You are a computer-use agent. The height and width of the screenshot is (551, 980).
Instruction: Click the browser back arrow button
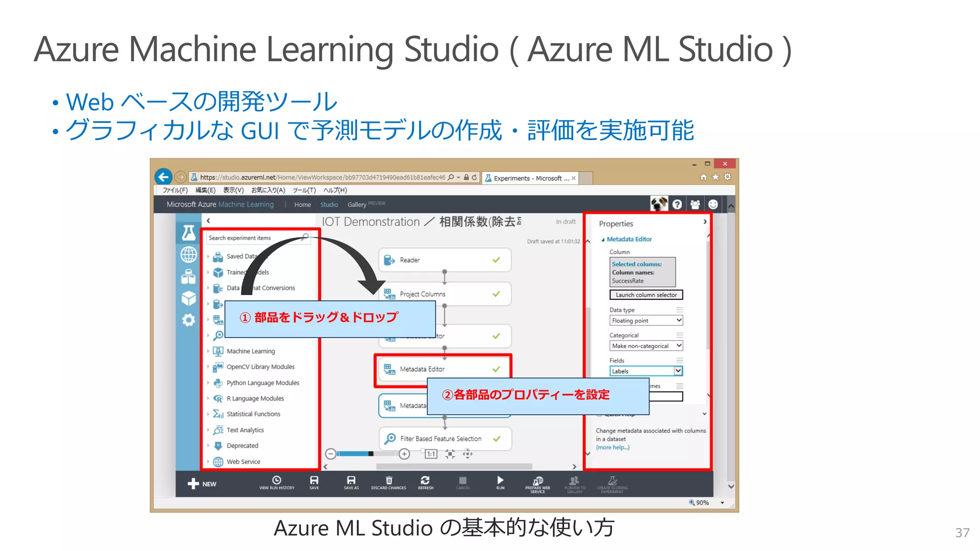[x=164, y=177]
